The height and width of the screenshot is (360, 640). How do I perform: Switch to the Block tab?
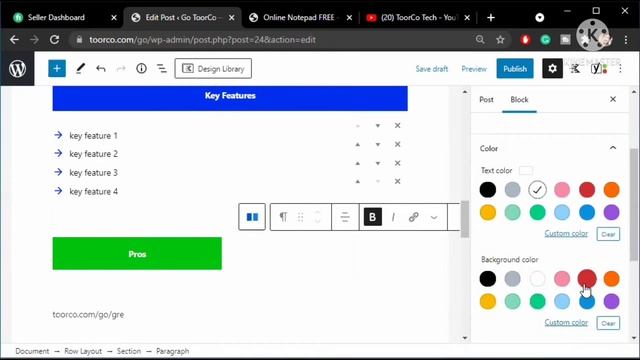coord(519,100)
